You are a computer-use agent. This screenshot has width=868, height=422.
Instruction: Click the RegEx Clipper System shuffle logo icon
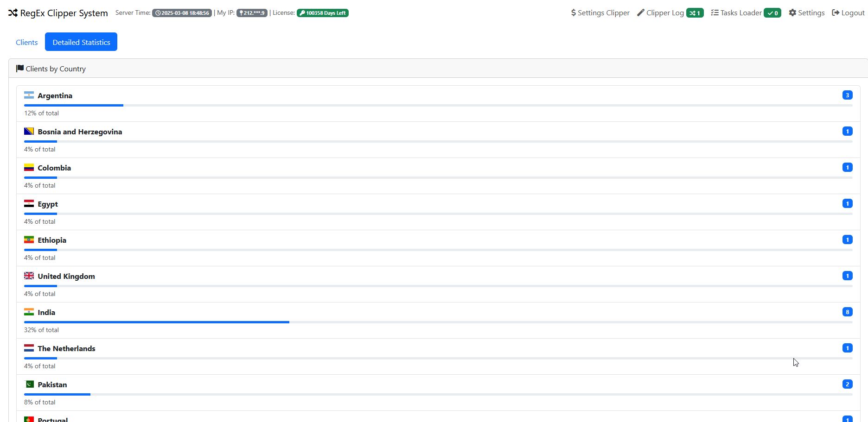coord(13,13)
